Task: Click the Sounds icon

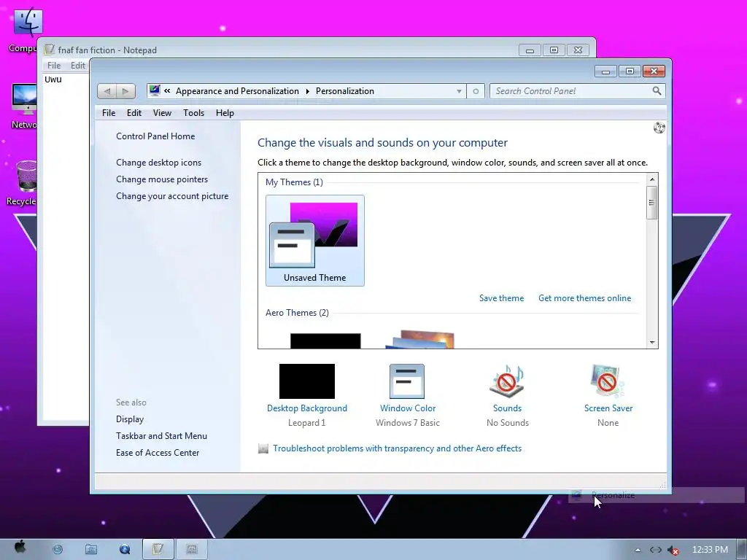Action: [507, 381]
